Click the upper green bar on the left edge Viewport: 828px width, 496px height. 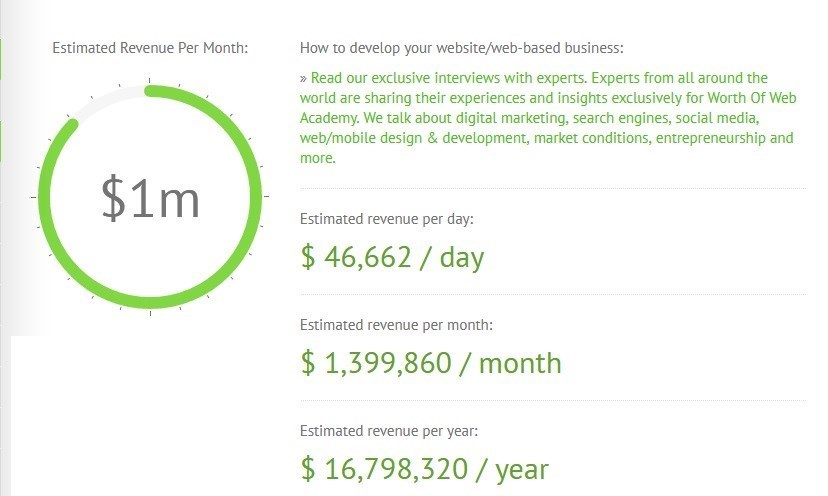click(2, 57)
